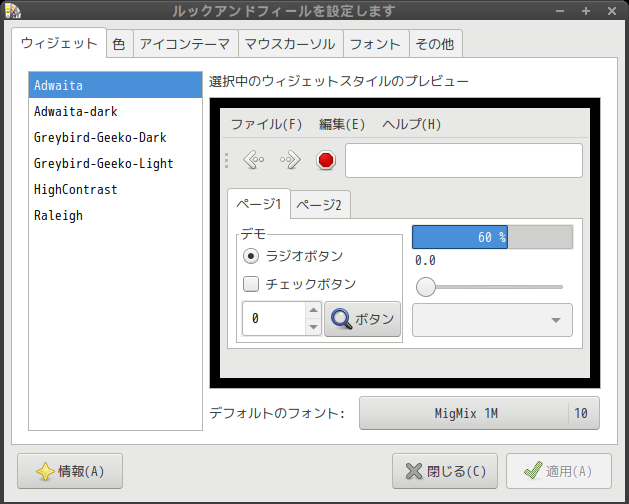Image resolution: width=629 pixels, height=504 pixels.
Task: Select the Raleigh theme
Action: [x=116, y=215]
